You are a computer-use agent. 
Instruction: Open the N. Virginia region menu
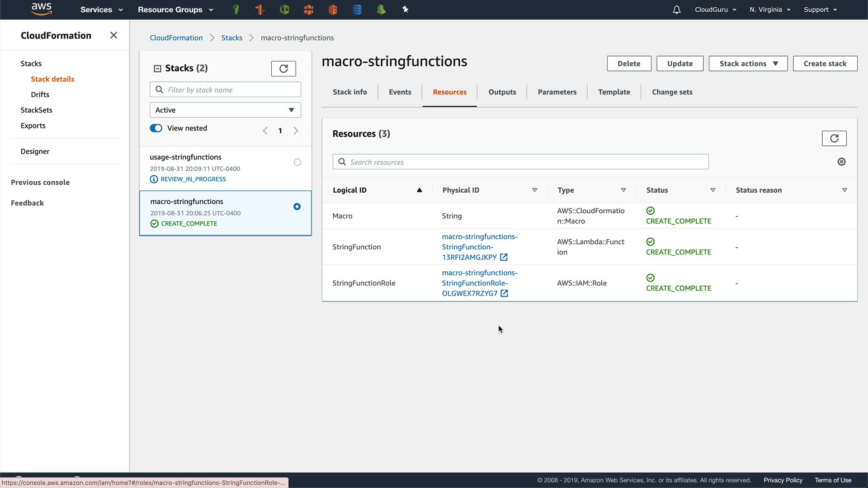point(769,9)
